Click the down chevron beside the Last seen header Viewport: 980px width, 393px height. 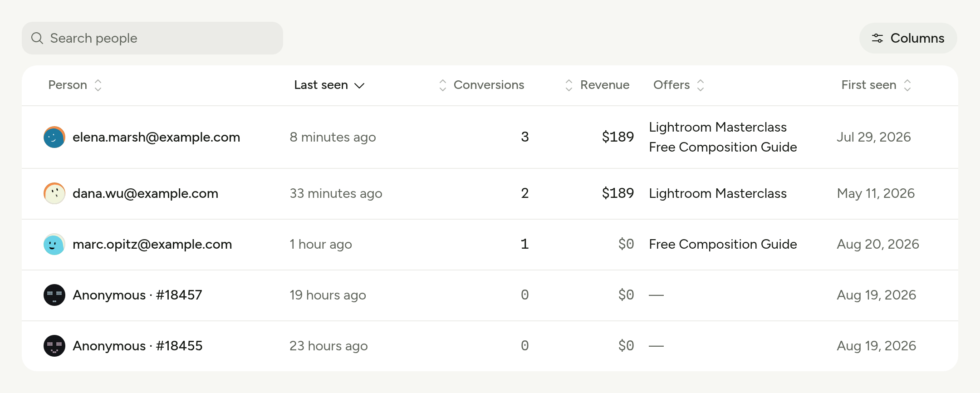tap(359, 85)
